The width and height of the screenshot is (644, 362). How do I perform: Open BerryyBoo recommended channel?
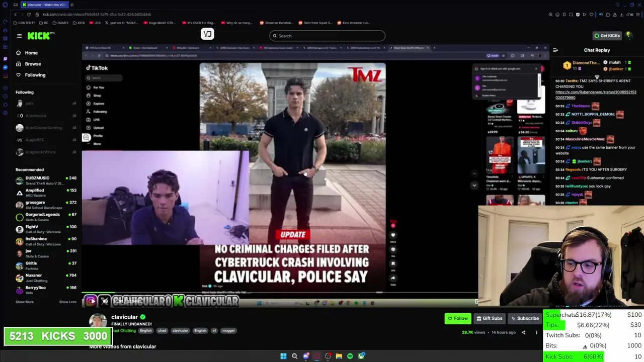click(45, 290)
